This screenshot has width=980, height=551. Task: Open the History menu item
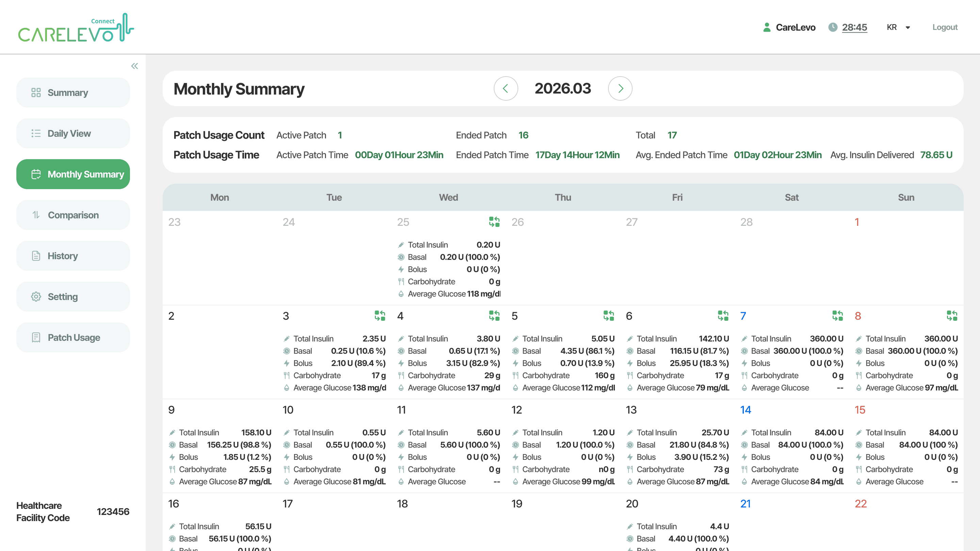coord(73,255)
